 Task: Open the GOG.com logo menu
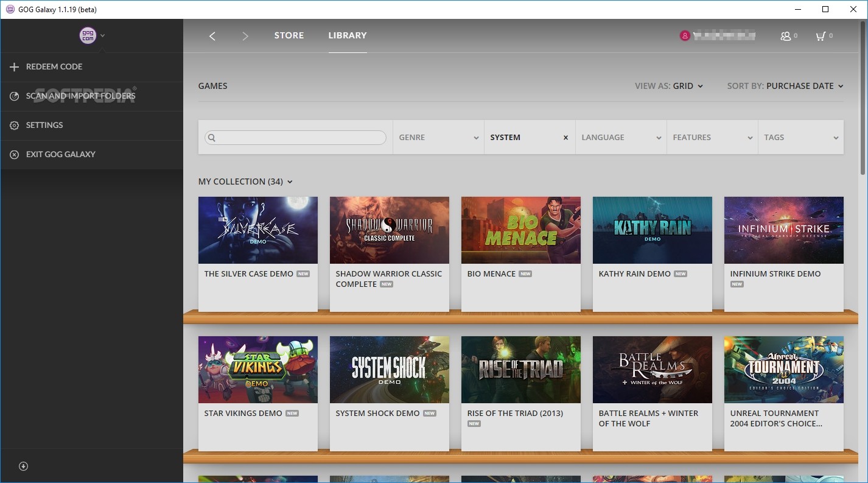(88, 35)
